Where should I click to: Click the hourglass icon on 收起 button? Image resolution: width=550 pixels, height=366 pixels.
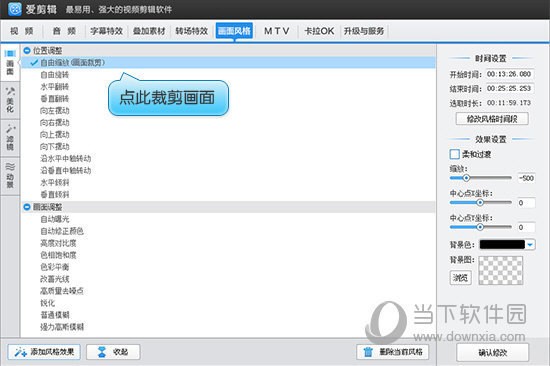click(x=102, y=352)
